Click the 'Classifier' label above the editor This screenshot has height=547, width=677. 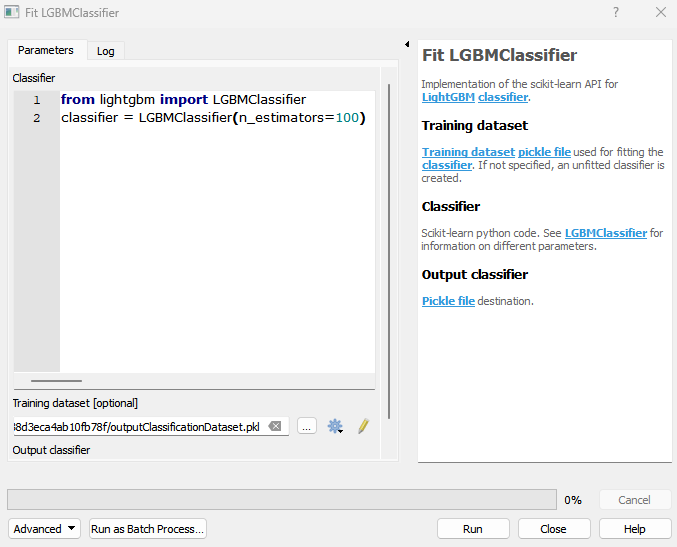tap(34, 78)
